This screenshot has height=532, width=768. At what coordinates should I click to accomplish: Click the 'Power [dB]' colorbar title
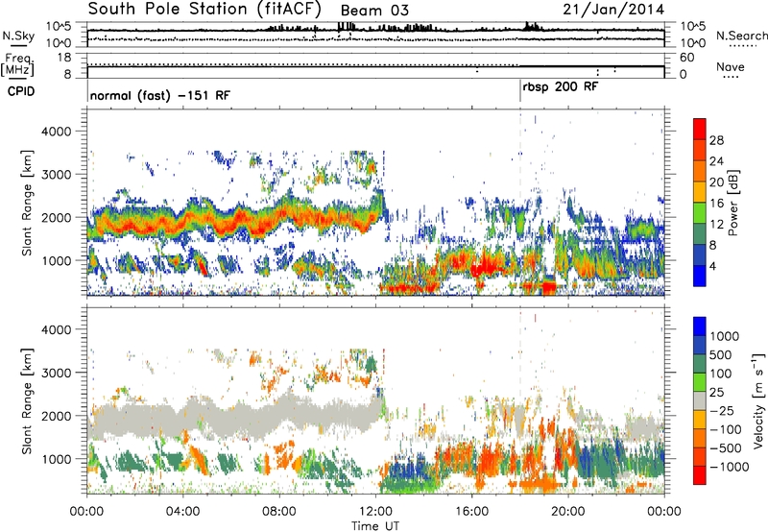point(732,204)
